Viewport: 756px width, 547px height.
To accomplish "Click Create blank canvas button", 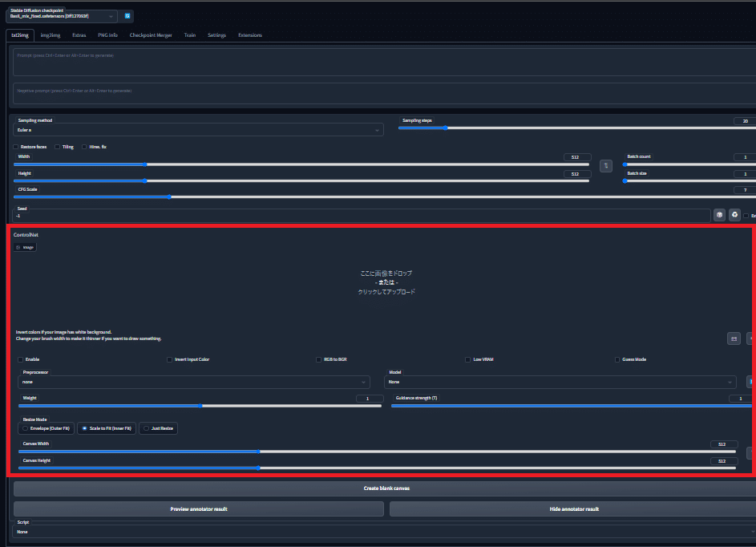I will pos(386,488).
